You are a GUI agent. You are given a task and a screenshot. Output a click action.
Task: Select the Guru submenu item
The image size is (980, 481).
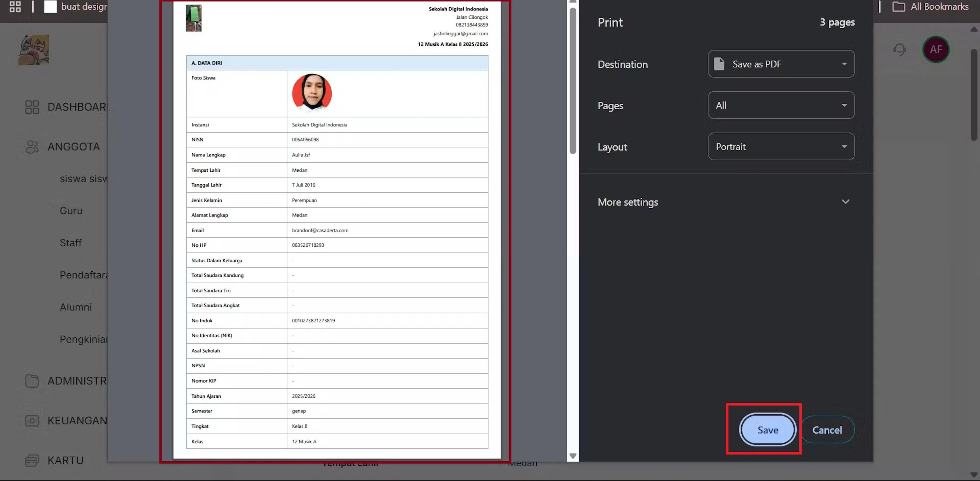(x=71, y=211)
